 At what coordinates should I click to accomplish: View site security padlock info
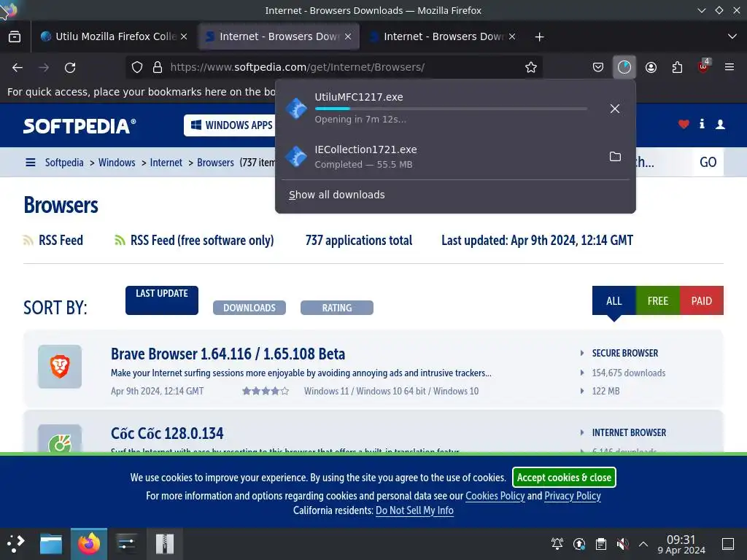pos(158,68)
